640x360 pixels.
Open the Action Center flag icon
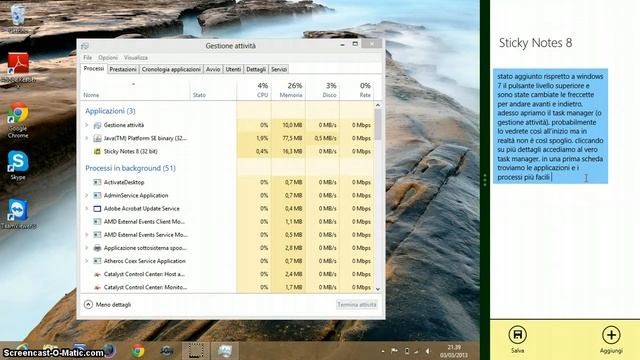pos(394,351)
